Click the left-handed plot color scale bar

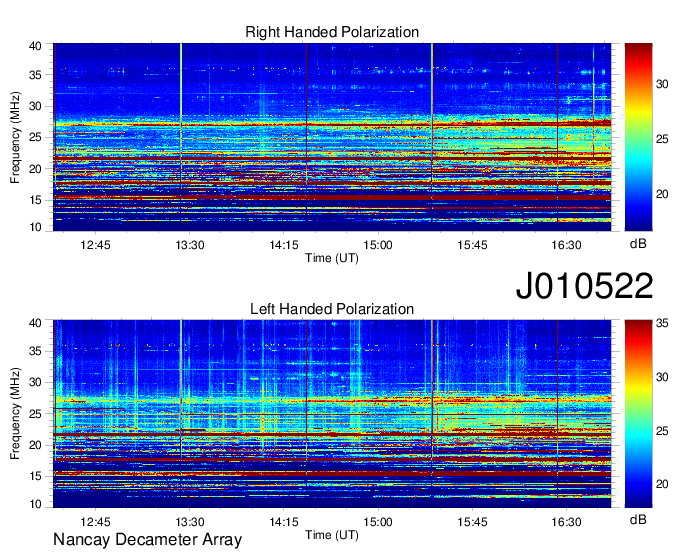pos(638,414)
